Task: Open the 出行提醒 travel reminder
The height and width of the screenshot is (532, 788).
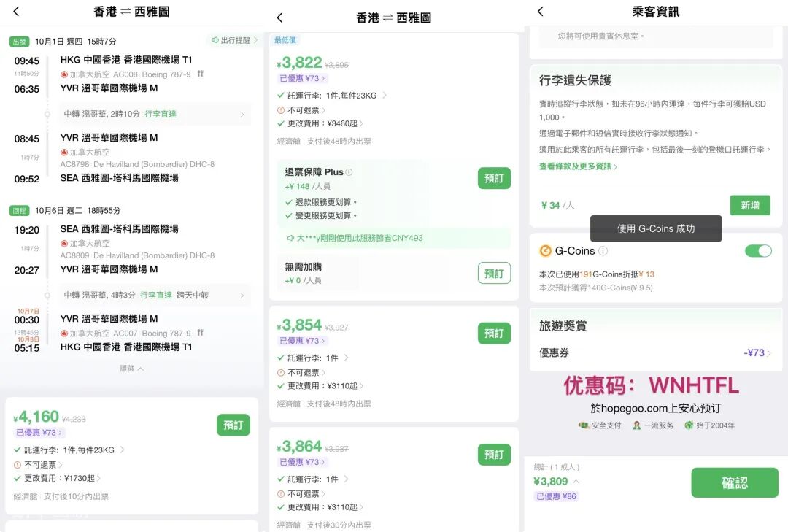Action: pos(234,40)
